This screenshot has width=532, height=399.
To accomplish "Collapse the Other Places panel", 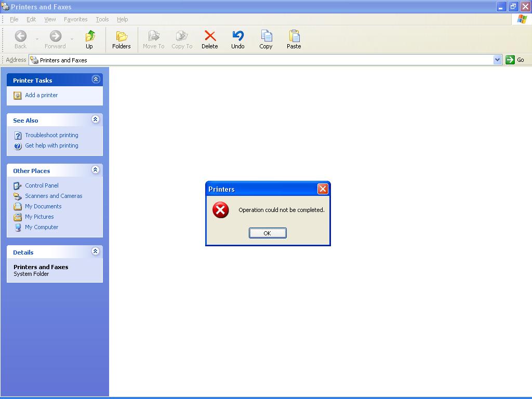I will click(x=96, y=169).
